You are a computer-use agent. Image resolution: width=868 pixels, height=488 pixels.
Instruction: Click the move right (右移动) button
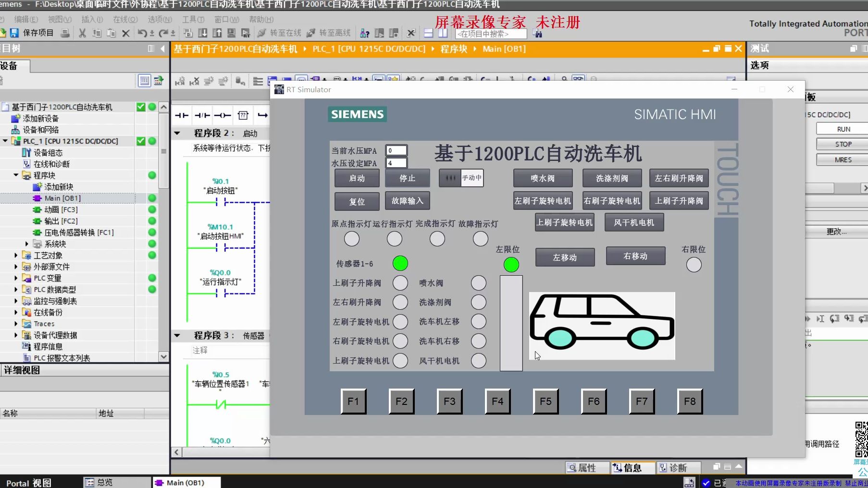click(x=635, y=256)
